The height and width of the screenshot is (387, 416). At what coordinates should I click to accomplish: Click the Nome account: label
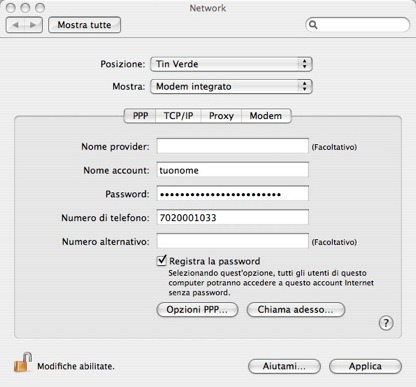pos(116,170)
